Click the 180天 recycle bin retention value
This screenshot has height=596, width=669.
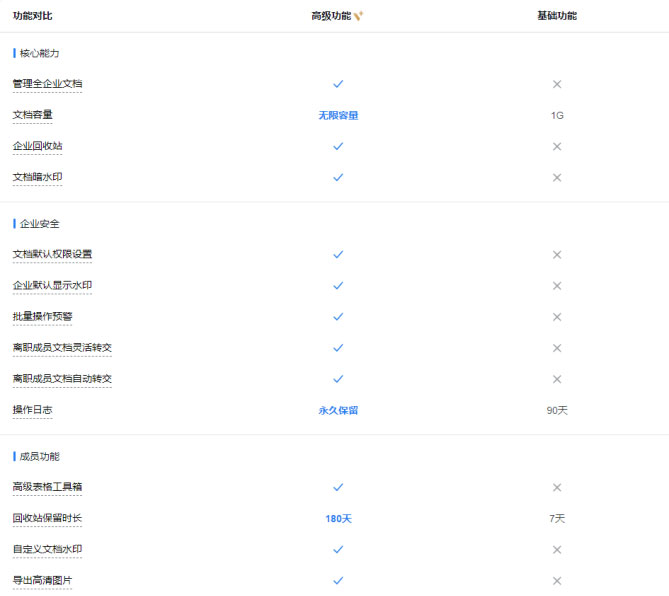pyautogui.click(x=338, y=519)
